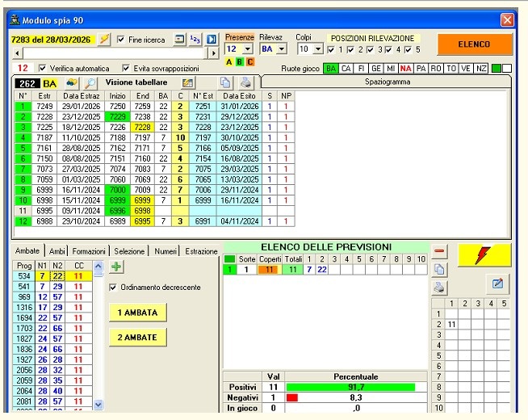Click the blue play arrow icon
Image resolution: width=528 pixels, height=420 pixels.
click(212, 39)
